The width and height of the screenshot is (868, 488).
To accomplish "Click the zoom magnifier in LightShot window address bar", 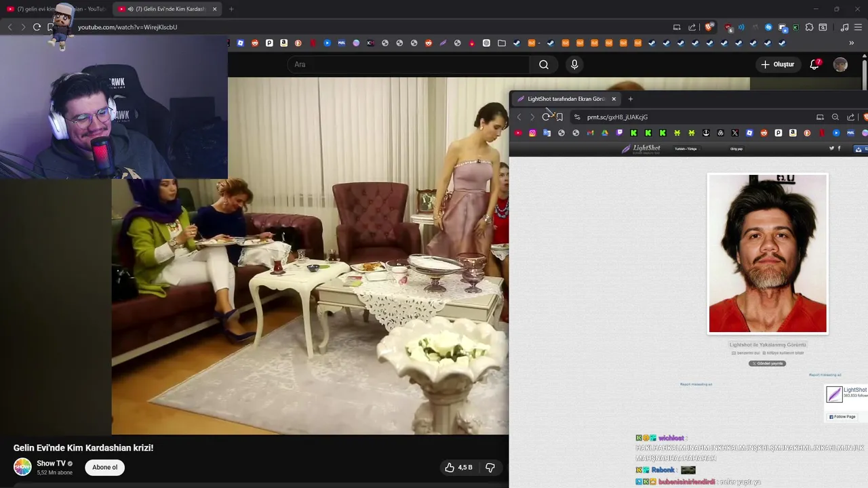I will click(835, 117).
